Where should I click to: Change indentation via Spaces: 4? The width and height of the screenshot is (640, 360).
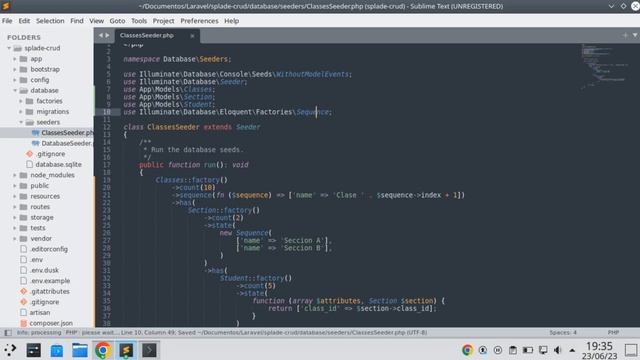563,333
